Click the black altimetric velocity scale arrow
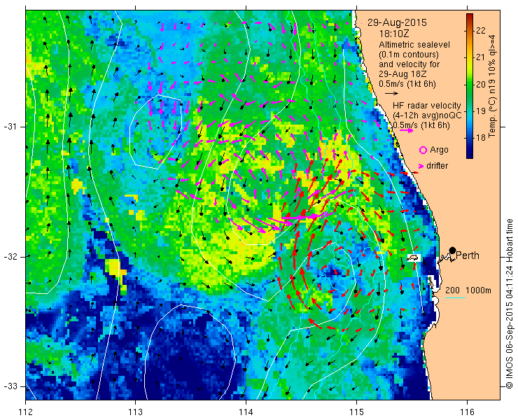 coord(392,94)
